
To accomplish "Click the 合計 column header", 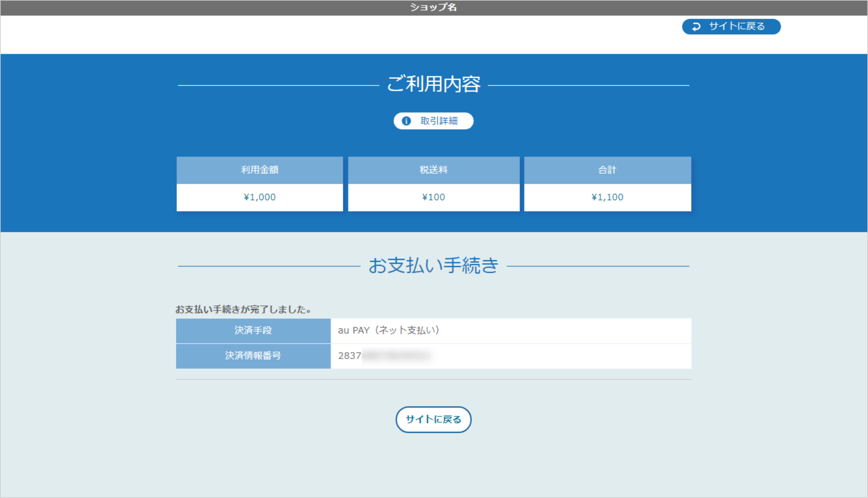I will [x=607, y=170].
